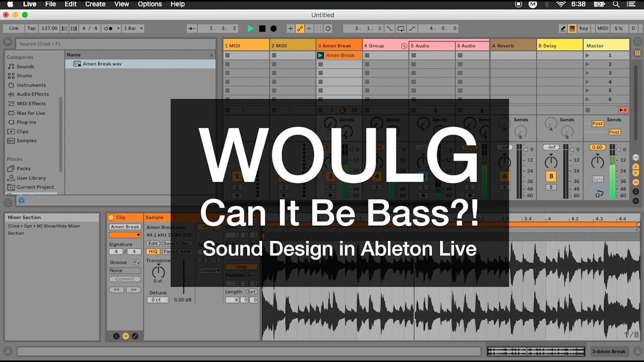Viewport: 644px width, 362px height.
Task: Click the clip Transpose knob
Action: click(158, 272)
